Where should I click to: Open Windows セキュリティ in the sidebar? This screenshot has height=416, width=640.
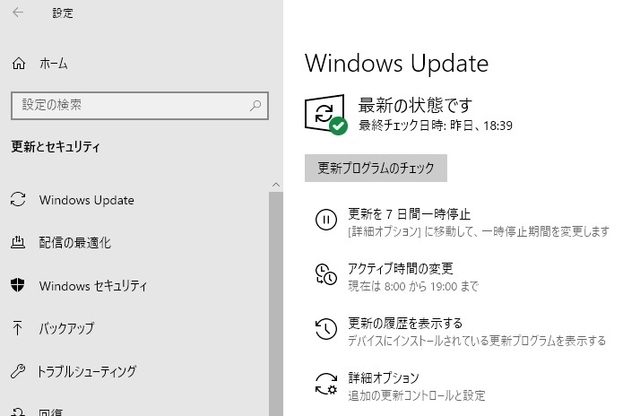tap(93, 286)
